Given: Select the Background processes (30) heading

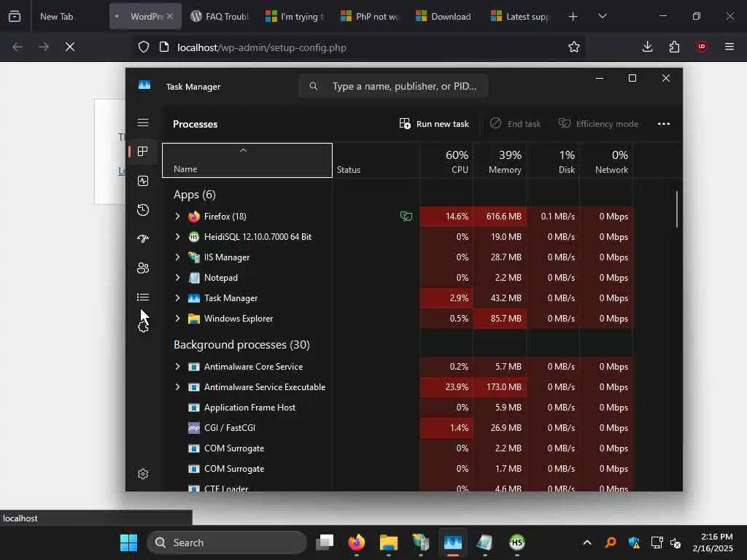Looking at the screenshot, I should [241, 345].
